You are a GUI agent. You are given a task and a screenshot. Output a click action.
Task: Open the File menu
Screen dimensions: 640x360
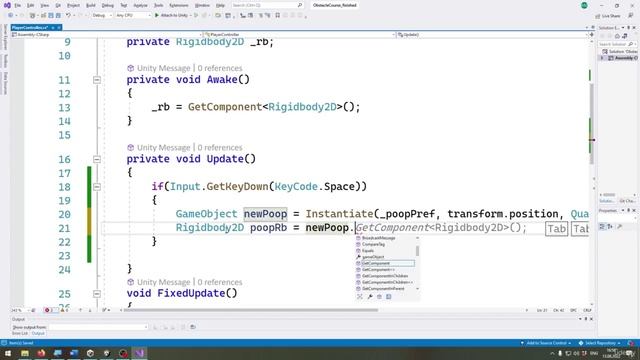(18, 5)
